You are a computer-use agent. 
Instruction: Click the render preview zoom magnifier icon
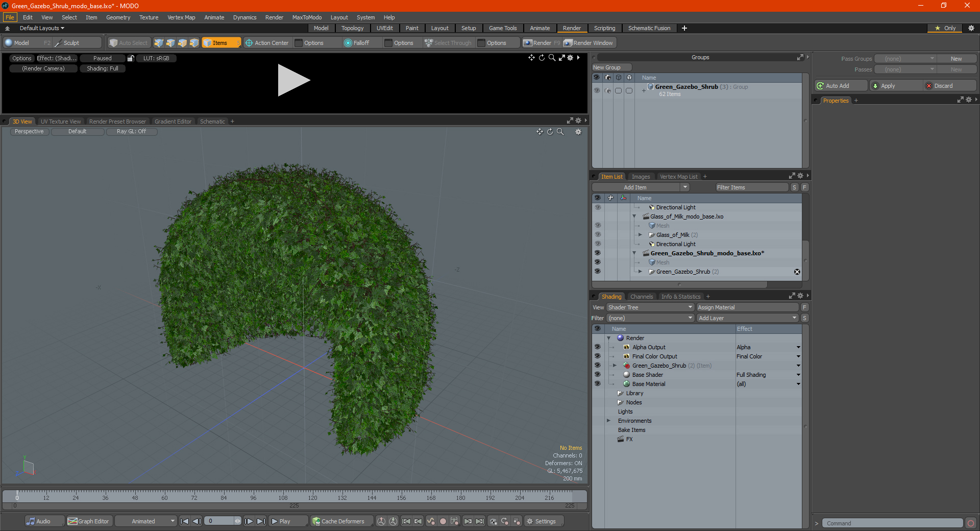552,58
